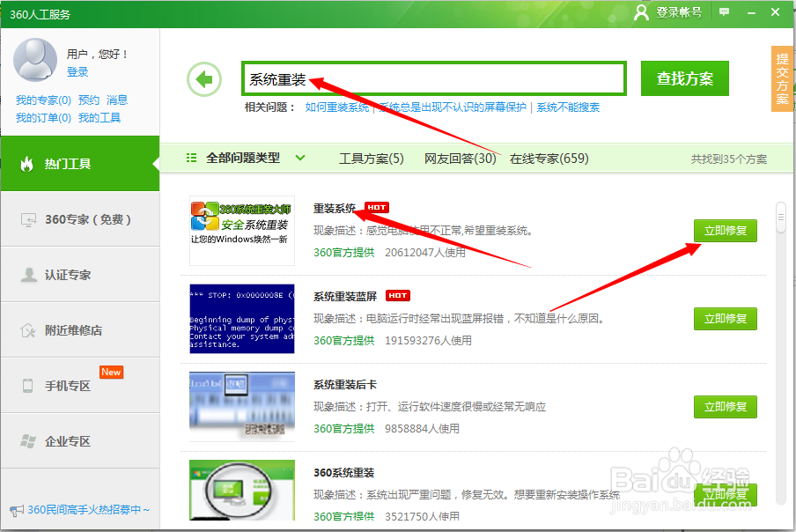Open the 我的工具 link
The image size is (796, 532).
(x=99, y=118)
